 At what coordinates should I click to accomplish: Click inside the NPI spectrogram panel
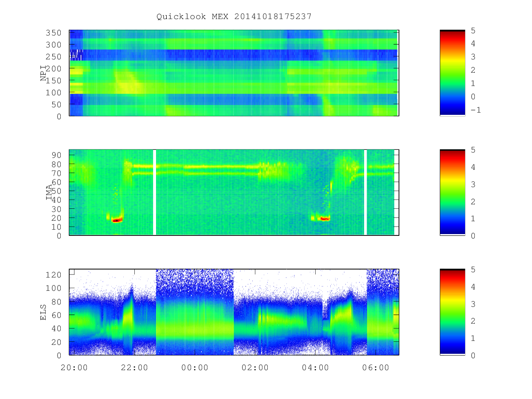coord(234,73)
